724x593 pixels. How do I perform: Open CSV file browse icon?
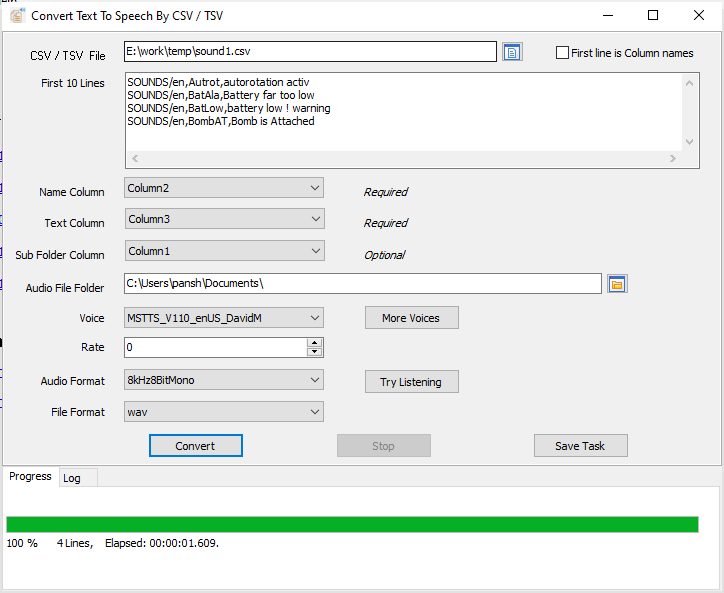point(512,52)
